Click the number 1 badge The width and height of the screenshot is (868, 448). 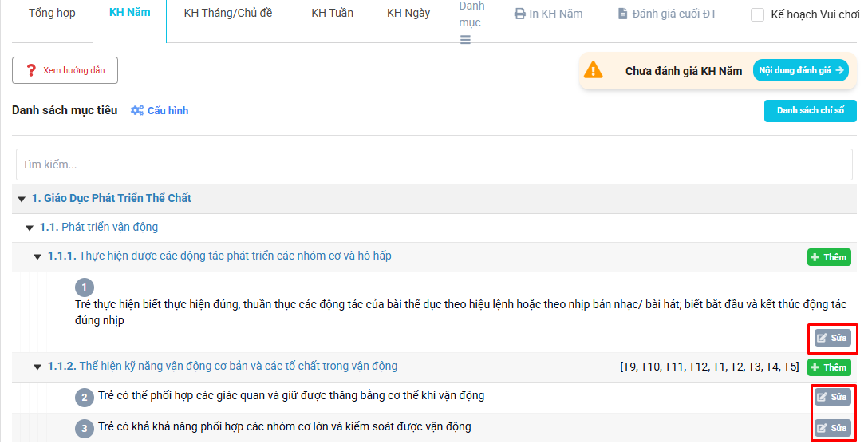click(84, 287)
